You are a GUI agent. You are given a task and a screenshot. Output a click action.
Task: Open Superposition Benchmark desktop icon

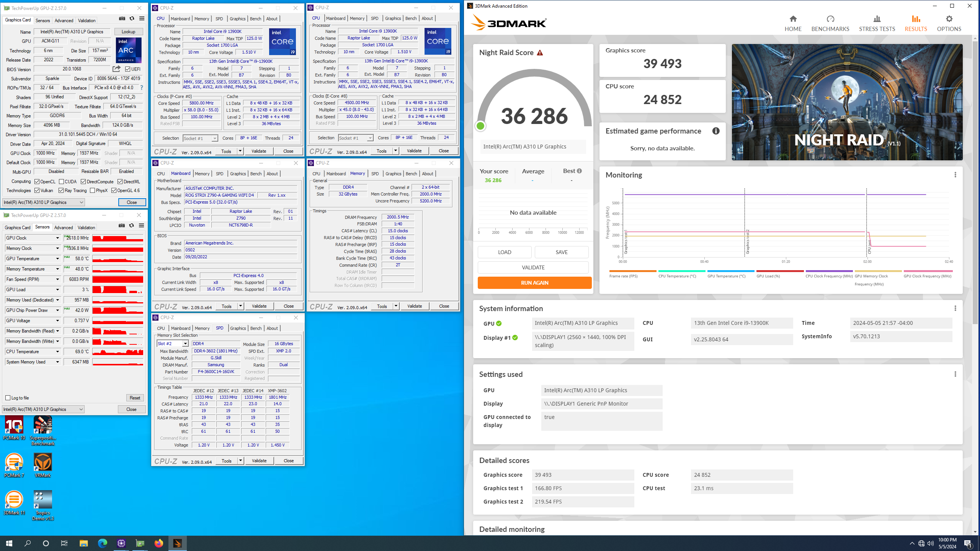(43, 431)
